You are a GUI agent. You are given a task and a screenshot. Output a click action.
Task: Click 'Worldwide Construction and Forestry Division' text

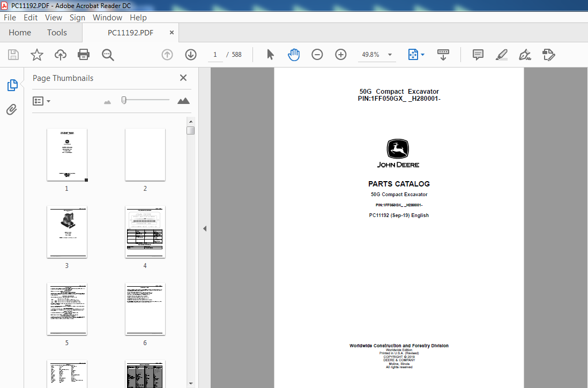coord(399,346)
